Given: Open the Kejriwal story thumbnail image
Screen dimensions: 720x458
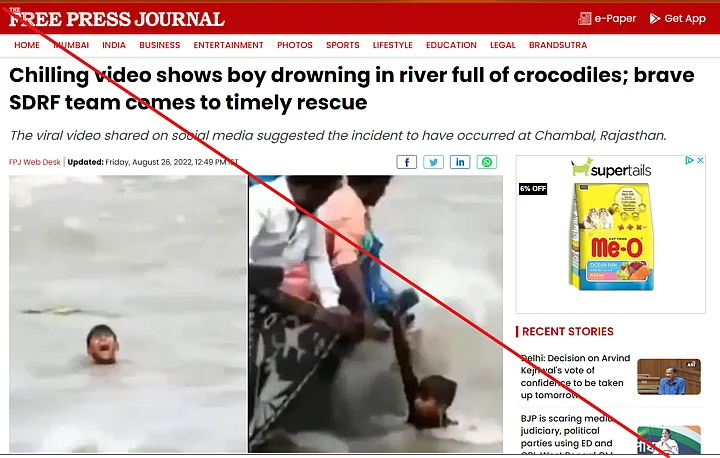Looking at the screenshot, I should 669,377.
